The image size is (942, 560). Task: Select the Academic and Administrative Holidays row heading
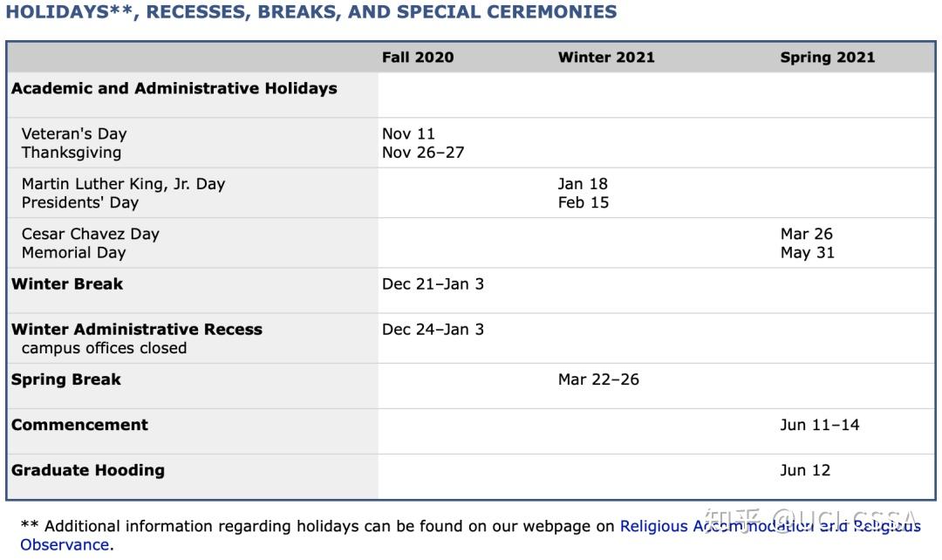click(174, 89)
